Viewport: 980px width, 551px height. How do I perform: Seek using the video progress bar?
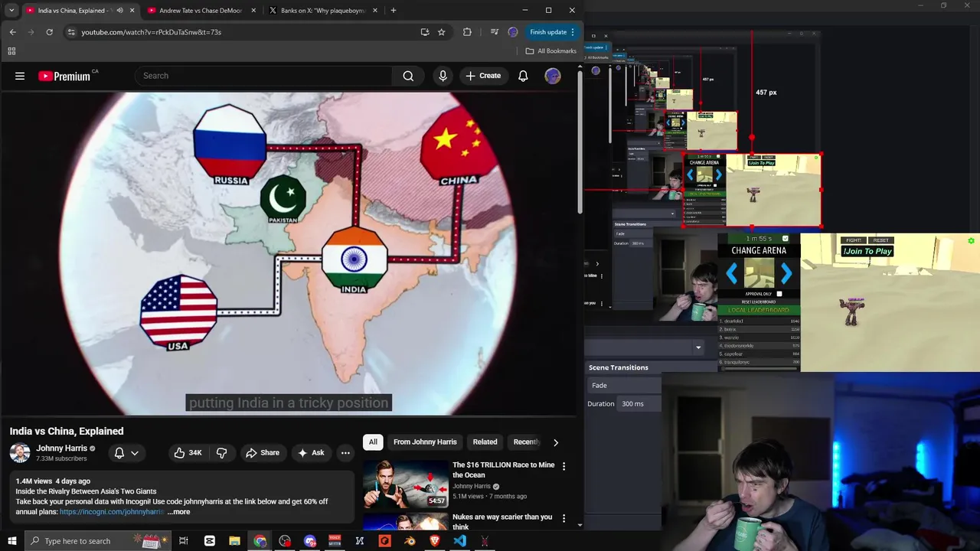coord(288,417)
